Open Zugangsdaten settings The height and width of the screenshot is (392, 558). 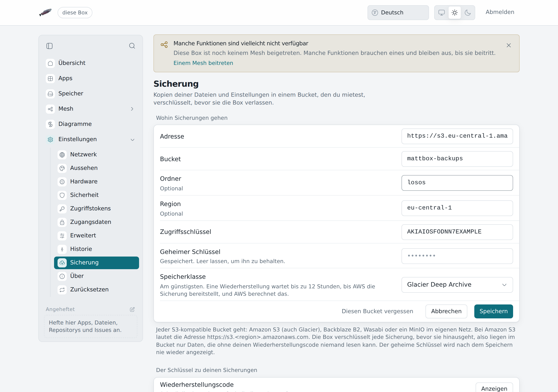[x=97, y=222]
